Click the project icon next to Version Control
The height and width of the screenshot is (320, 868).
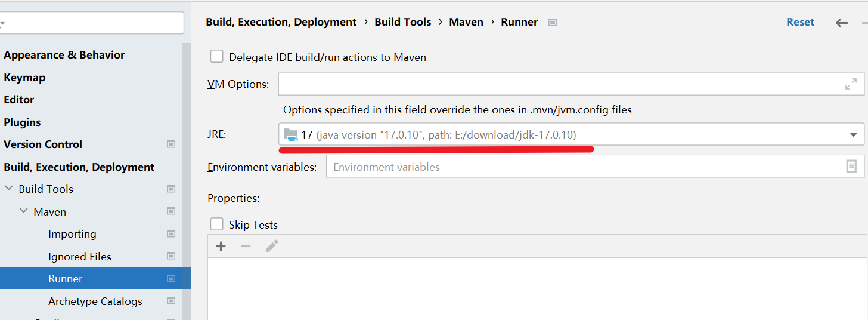pyautogui.click(x=171, y=144)
